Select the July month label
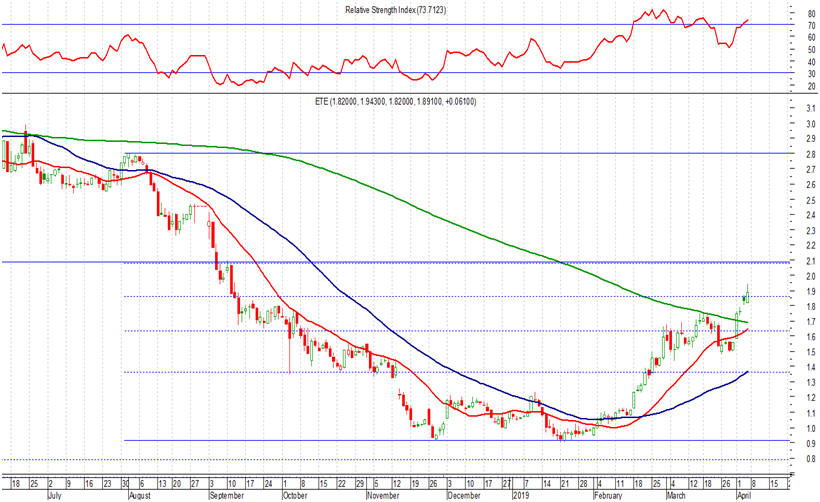 (54, 495)
